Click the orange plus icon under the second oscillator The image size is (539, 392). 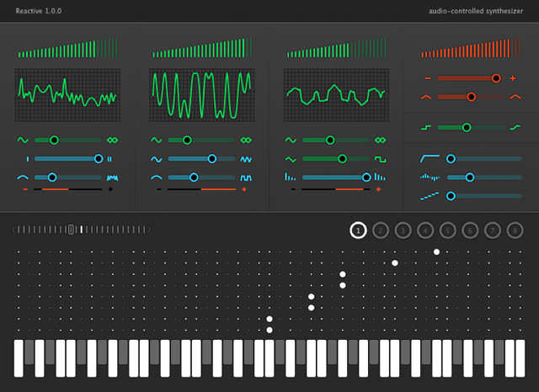point(244,189)
